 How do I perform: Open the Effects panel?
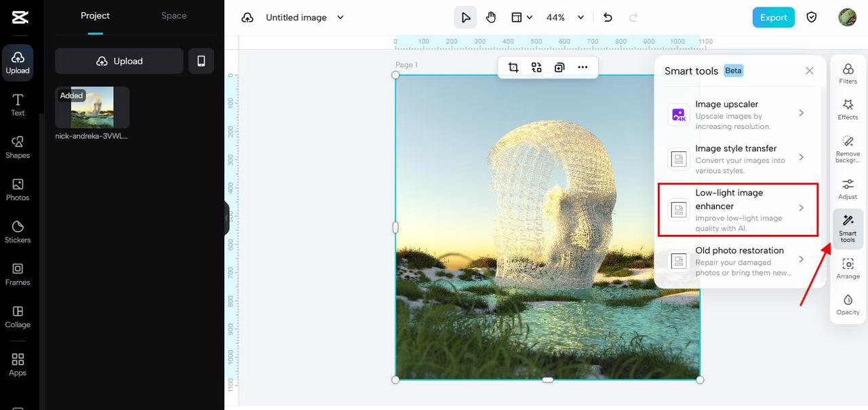(848, 110)
